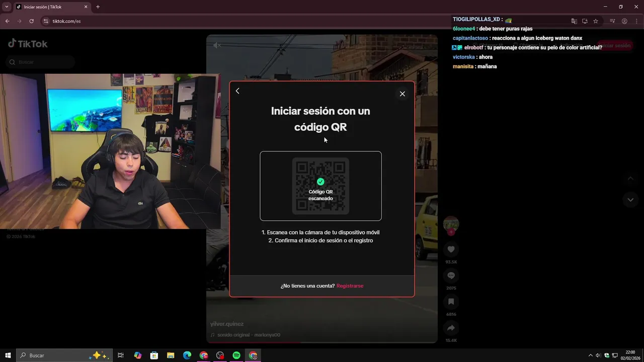Viewport: 644px width, 362px height.
Task: Click the '2075' comments count
Action: click(x=451, y=288)
